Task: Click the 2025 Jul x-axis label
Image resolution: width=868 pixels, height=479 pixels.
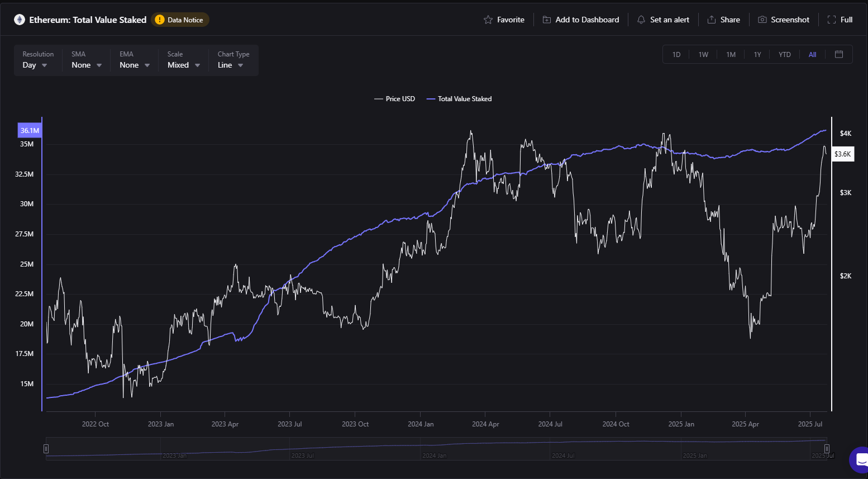Action: coord(810,424)
